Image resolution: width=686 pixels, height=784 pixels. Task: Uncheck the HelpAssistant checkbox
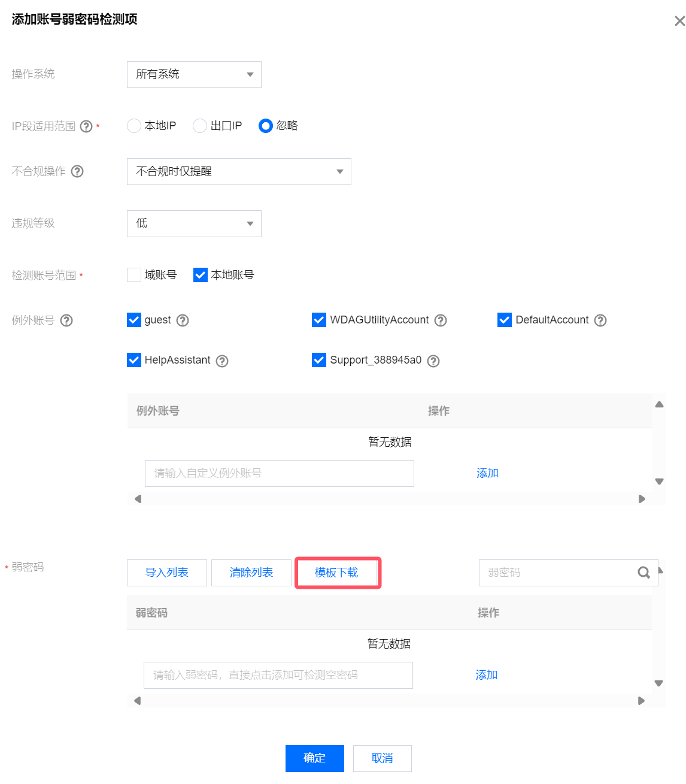134,360
